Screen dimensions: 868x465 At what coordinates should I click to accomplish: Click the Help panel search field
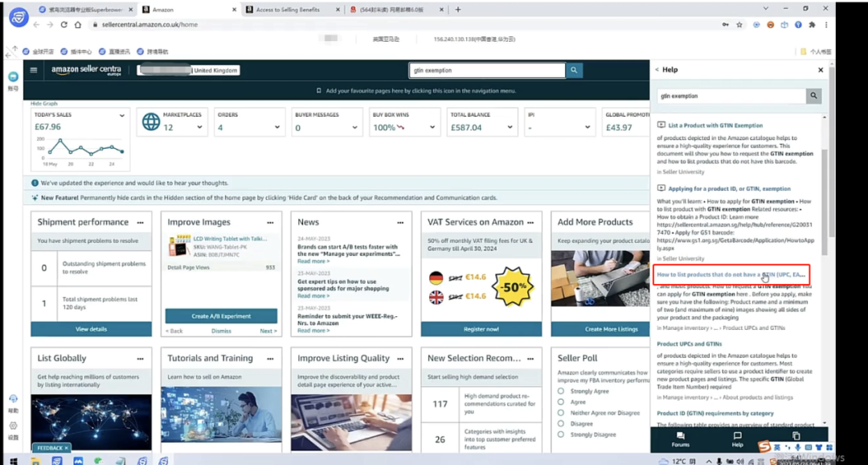coord(731,96)
